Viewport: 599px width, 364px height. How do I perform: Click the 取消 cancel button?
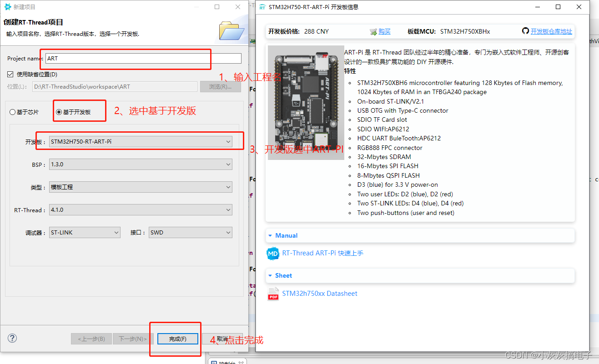tap(222, 339)
